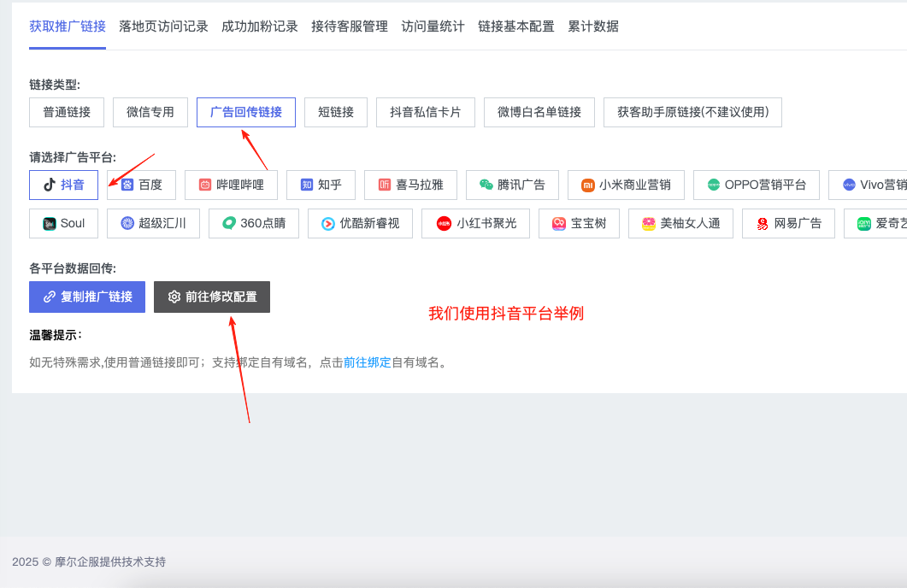907x588 pixels.
Task: Click the 超级汇川 icon
Action: tap(127, 223)
